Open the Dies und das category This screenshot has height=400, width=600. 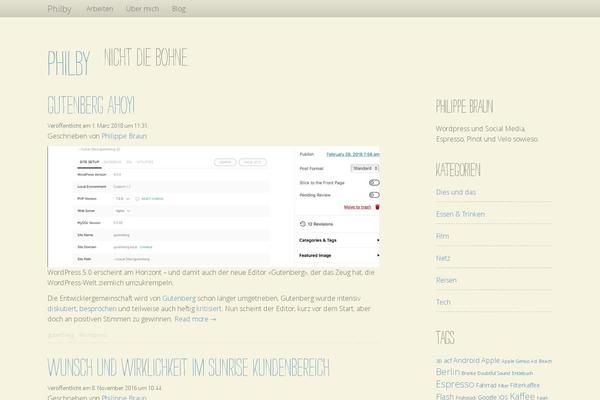click(456, 192)
